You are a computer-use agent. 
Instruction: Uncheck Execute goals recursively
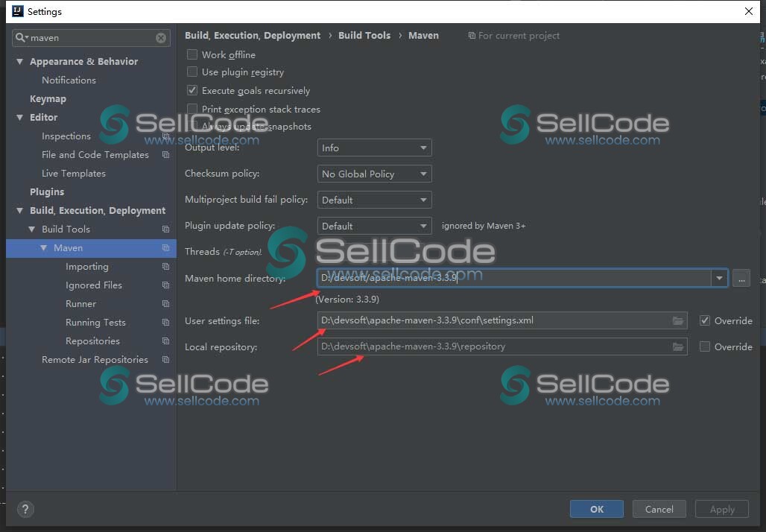(192, 90)
